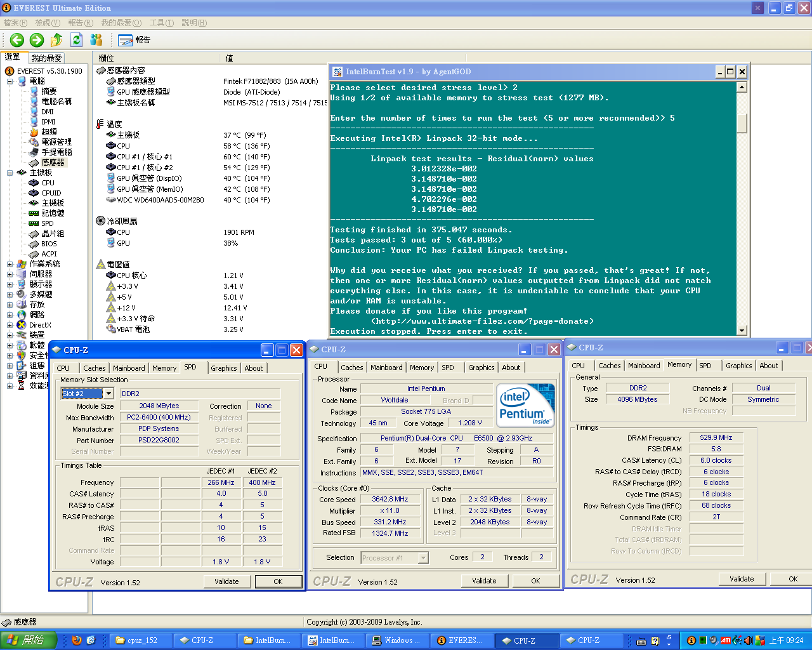Collapse the 電腦 tree node
812x650 pixels.
click(10, 81)
